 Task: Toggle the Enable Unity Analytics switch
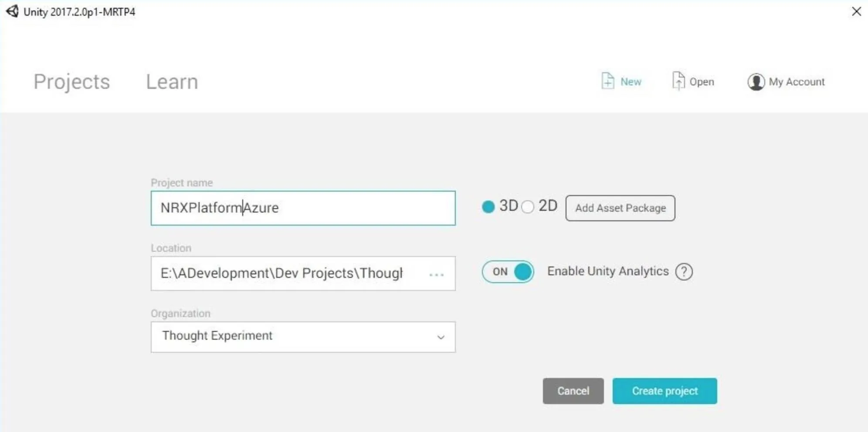(x=508, y=272)
